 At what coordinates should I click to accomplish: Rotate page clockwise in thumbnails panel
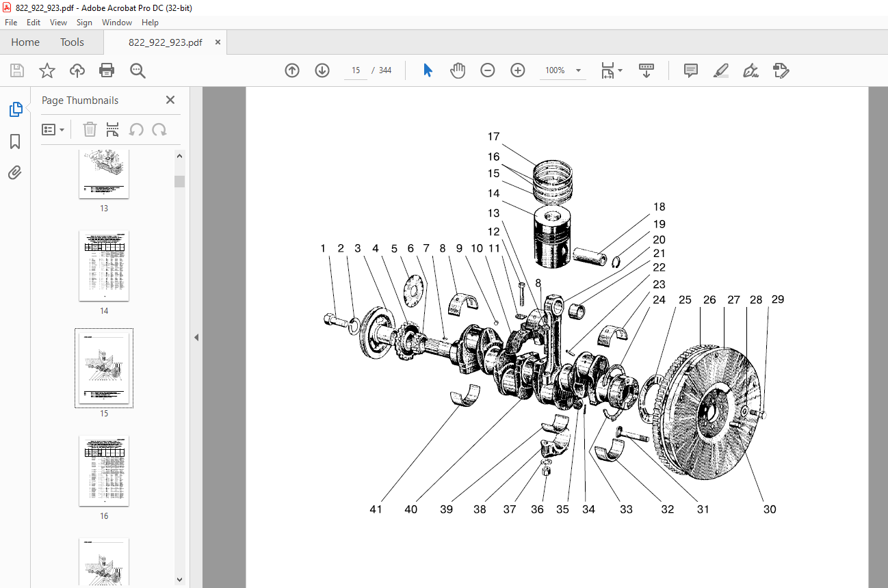pos(159,129)
